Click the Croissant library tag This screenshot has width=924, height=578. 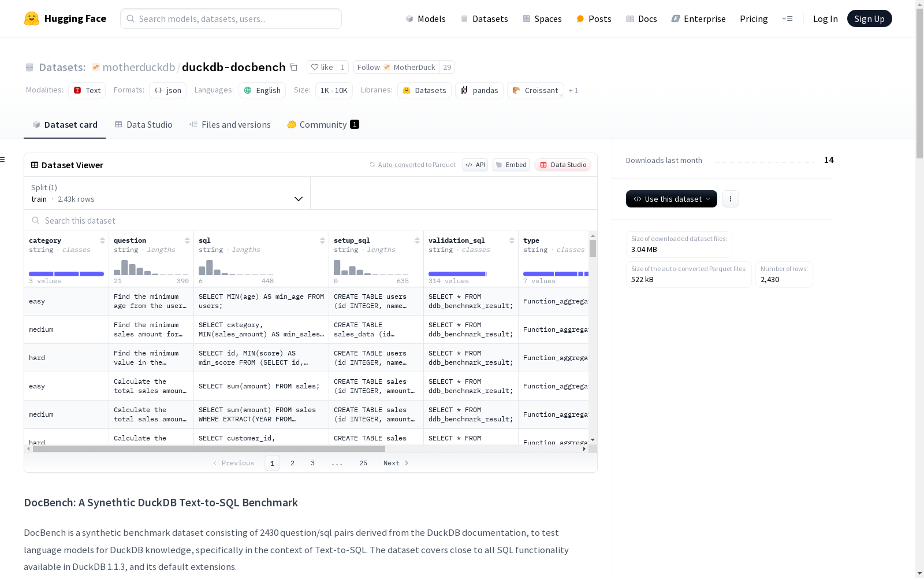click(x=535, y=90)
